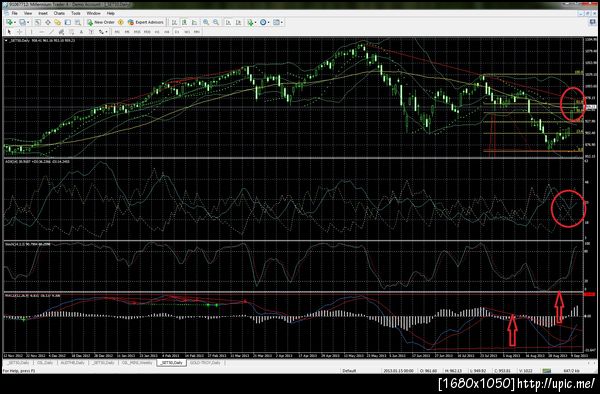Expand the triangle beside _SET50,Daily chart title
600x394 pixels.
tap(6, 40)
